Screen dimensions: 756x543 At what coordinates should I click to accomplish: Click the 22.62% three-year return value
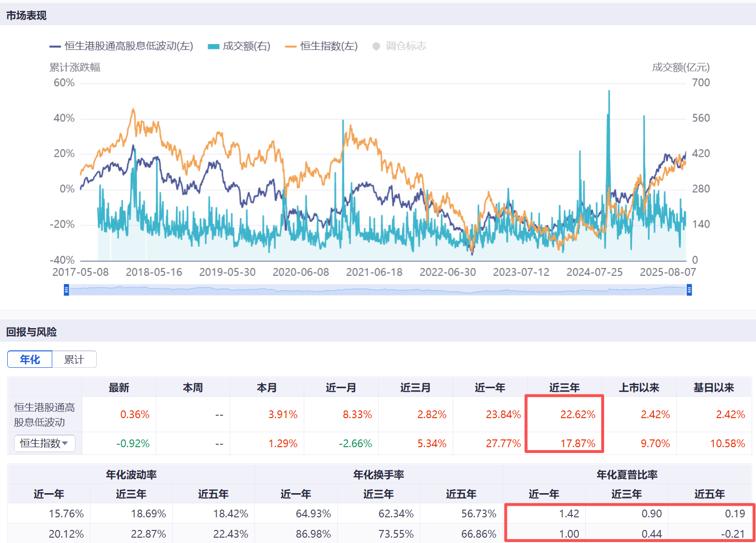point(578,415)
